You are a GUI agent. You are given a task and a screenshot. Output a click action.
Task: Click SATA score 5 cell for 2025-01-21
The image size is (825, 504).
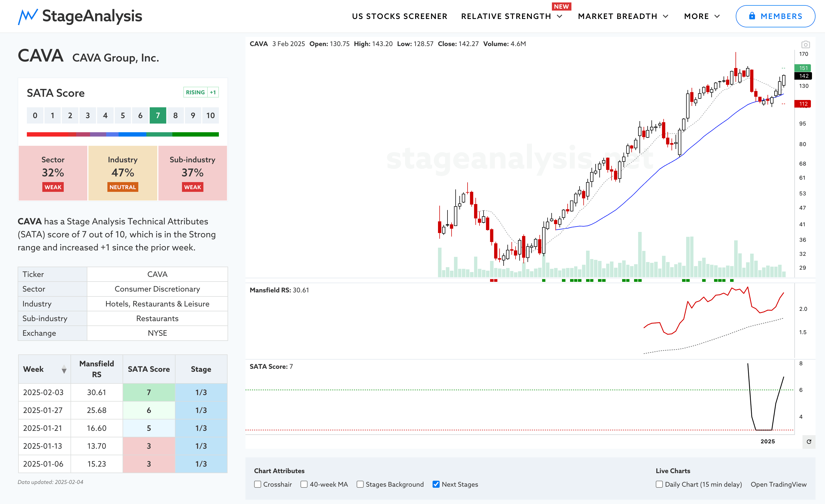(x=149, y=428)
